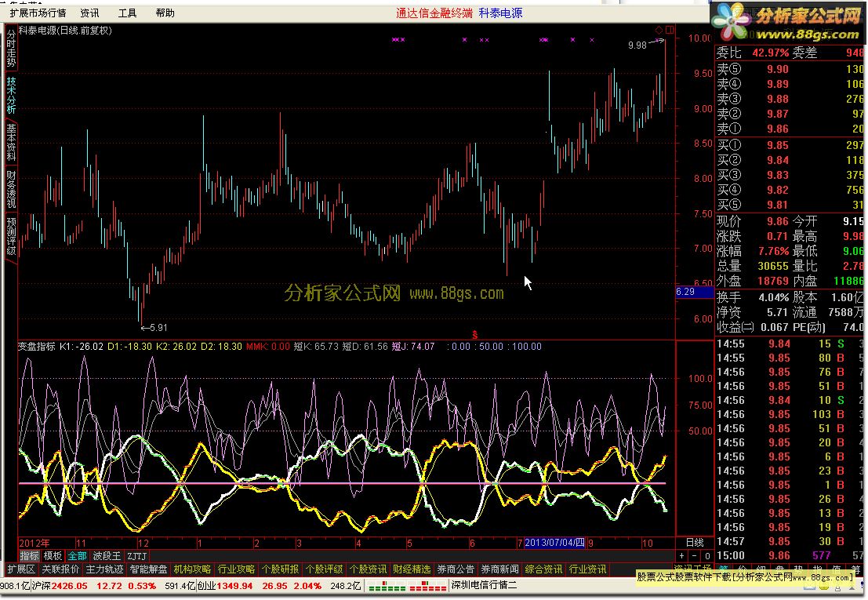Open the 综合资讯 tab
This screenshot has height=600, width=868.
pyautogui.click(x=543, y=569)
